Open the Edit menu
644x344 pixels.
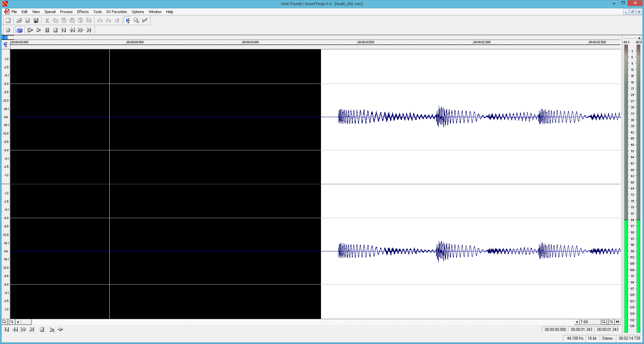coord(24,12)
